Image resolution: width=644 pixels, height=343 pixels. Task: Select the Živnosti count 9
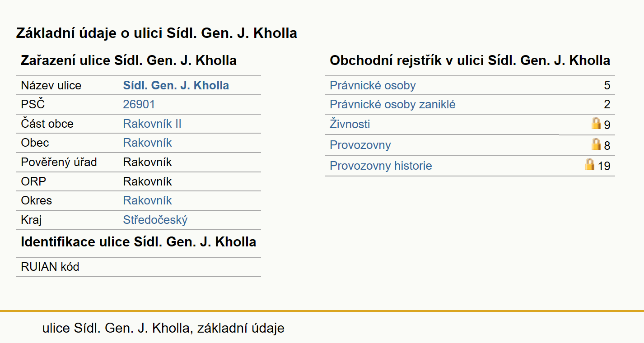point(607,125)
